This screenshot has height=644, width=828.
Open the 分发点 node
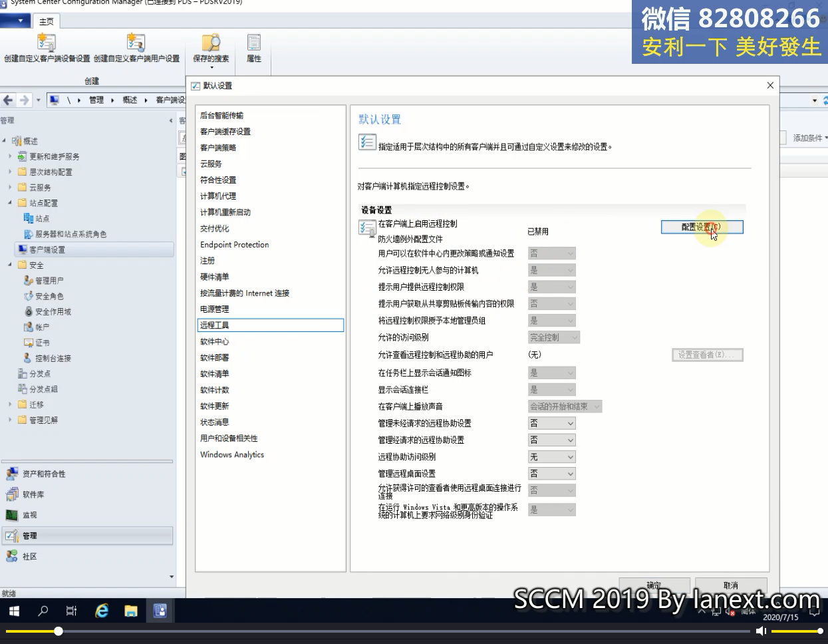40,374
